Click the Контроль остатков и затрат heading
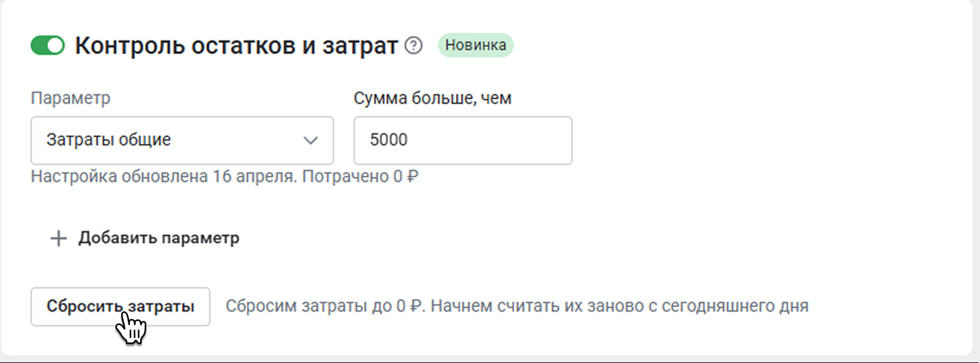Image resolution: width=980 pixels, height=363 pixels. coord(236,46)
